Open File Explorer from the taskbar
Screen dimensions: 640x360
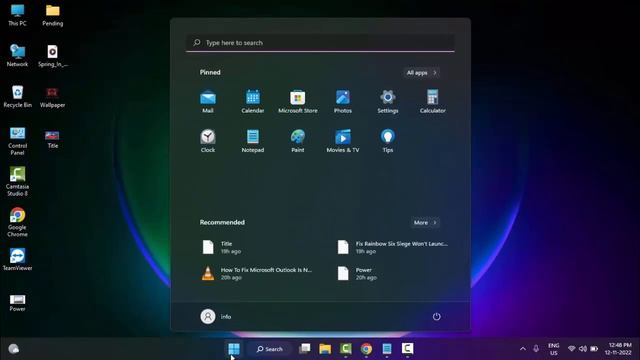click(x=325, y=349)
